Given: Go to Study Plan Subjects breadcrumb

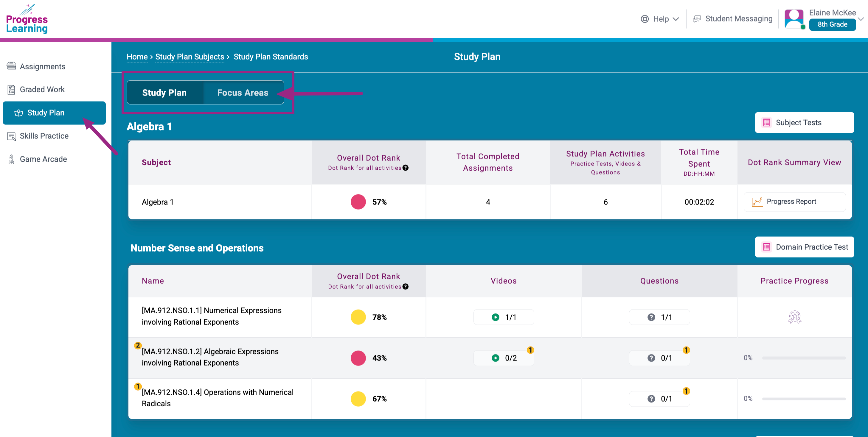Looking at the screenshot, I should click(x=190, y=57).
